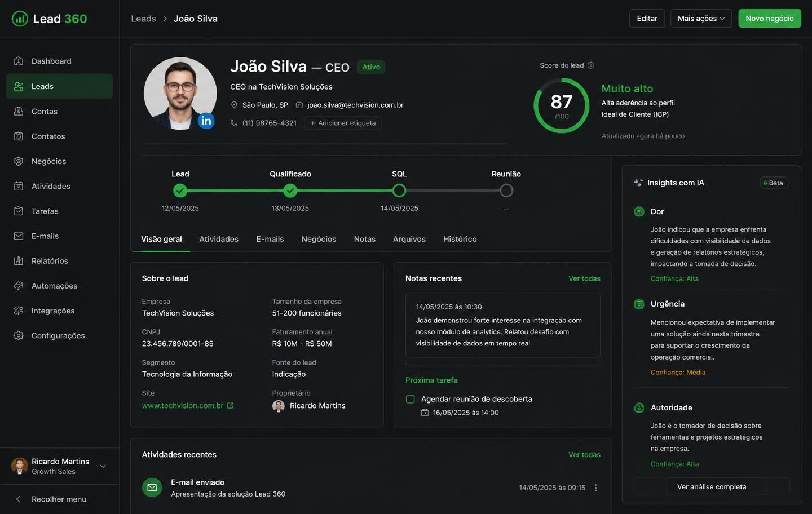Click the phone icon beside (11) 98765-4321

[x=234, y=123]
